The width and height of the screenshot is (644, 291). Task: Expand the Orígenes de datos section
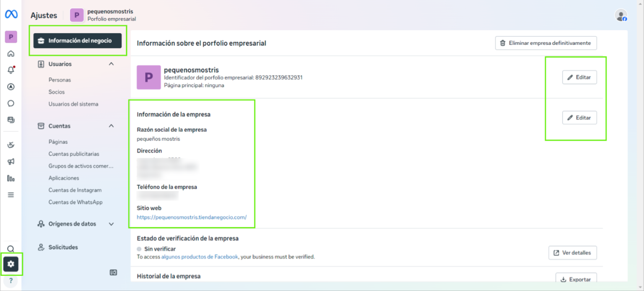[111, 224]
